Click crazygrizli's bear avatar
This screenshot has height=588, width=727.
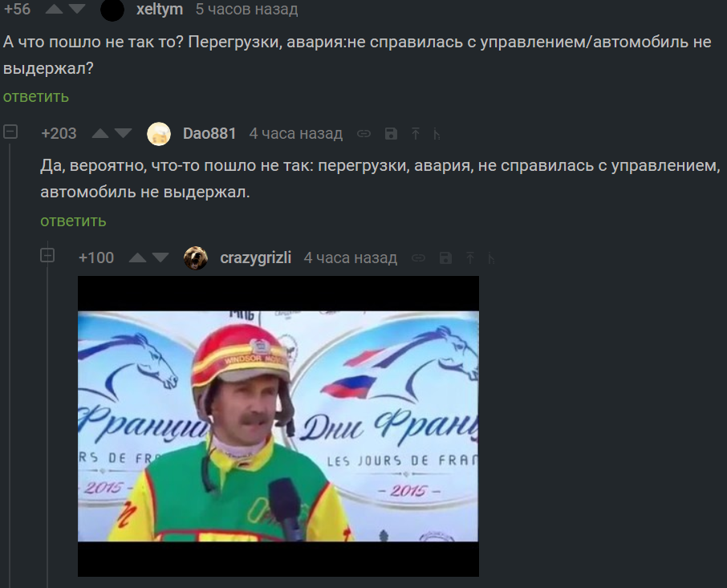(x=196, y=258)
